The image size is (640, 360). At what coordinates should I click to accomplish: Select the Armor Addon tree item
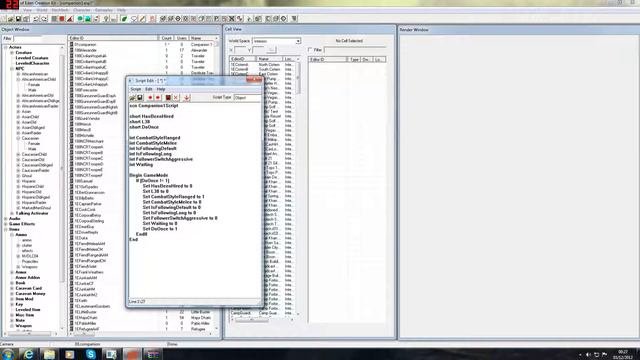[27, 278]
